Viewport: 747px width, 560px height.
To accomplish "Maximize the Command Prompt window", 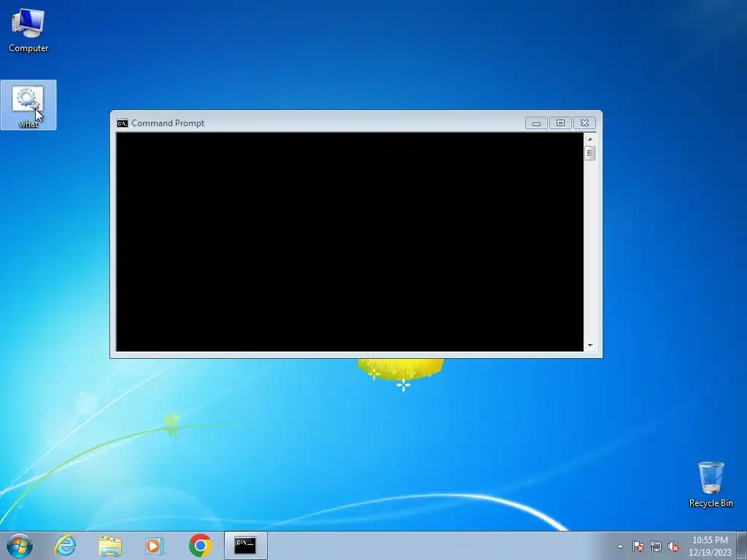I will tap(561, 123).
